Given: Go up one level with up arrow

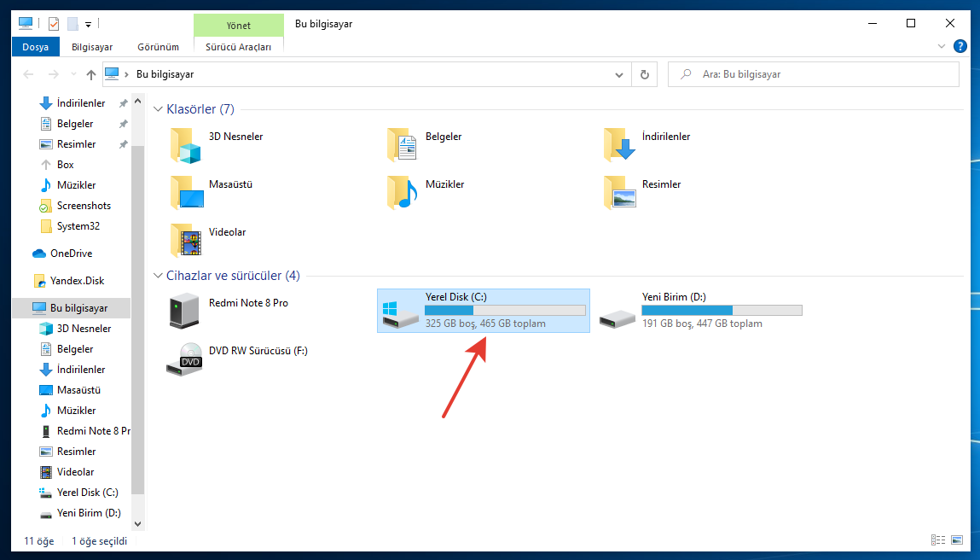Looking at the screenshot, I should (91, 74).
